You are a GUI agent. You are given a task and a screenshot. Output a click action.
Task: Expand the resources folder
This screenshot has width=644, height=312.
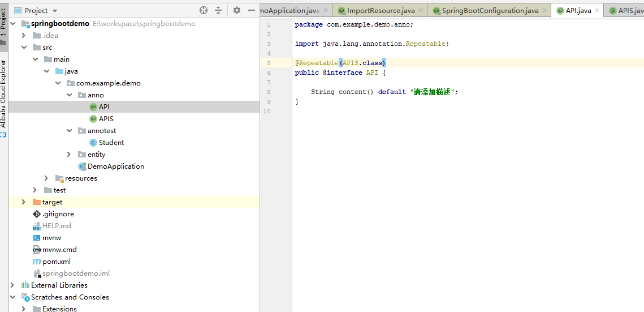coord(47,178)
